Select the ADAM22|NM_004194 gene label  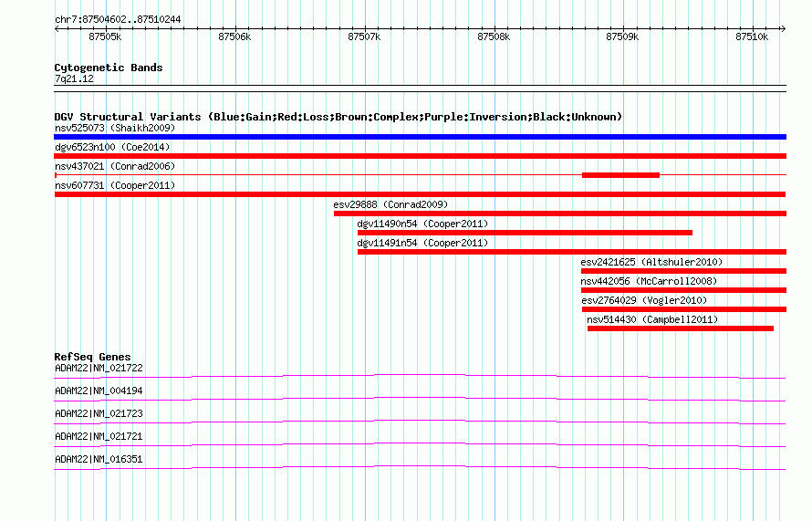click(x=99, y=391)
